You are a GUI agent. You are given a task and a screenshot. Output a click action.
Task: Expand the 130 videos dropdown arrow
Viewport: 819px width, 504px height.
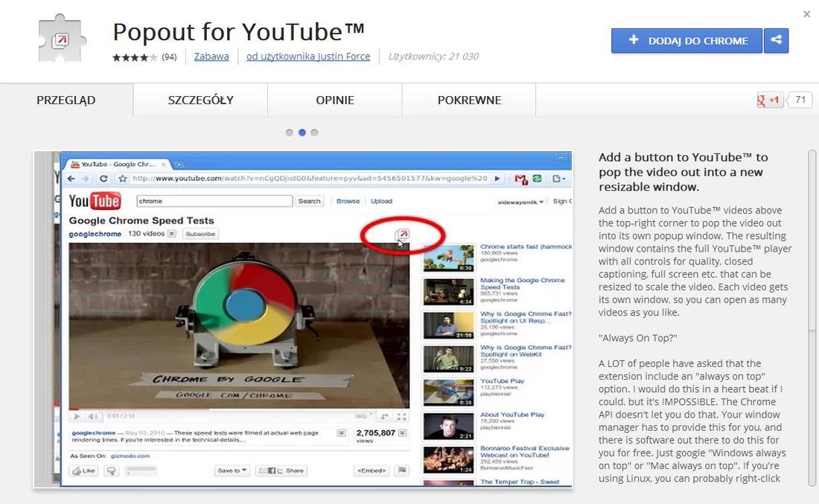[x=171, y=234]
